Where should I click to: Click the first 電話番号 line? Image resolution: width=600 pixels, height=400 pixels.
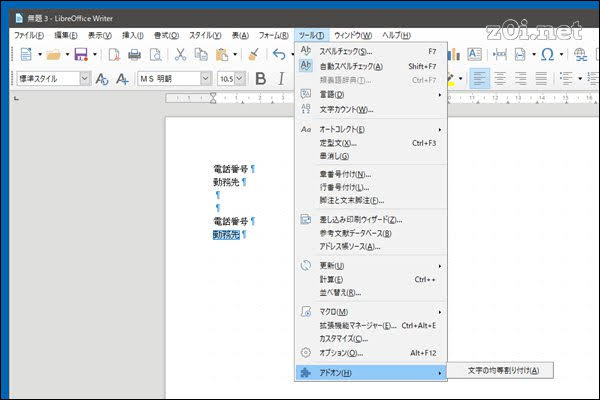tap(231, 169)
